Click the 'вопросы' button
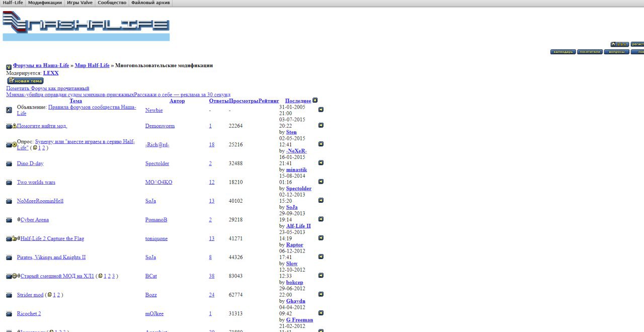 pyautogui.click(x=617, y=52)
